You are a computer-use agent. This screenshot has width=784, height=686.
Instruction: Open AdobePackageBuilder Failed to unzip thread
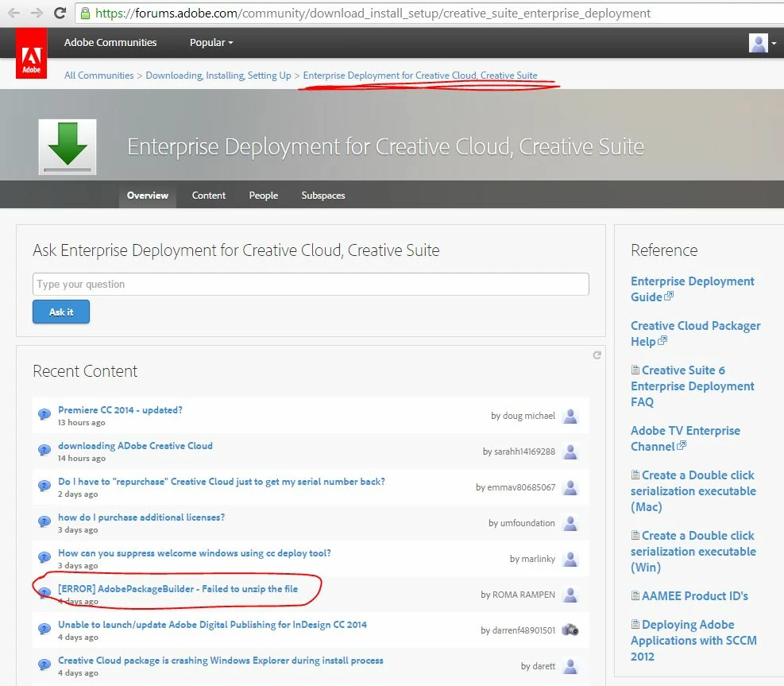point(178,588)
